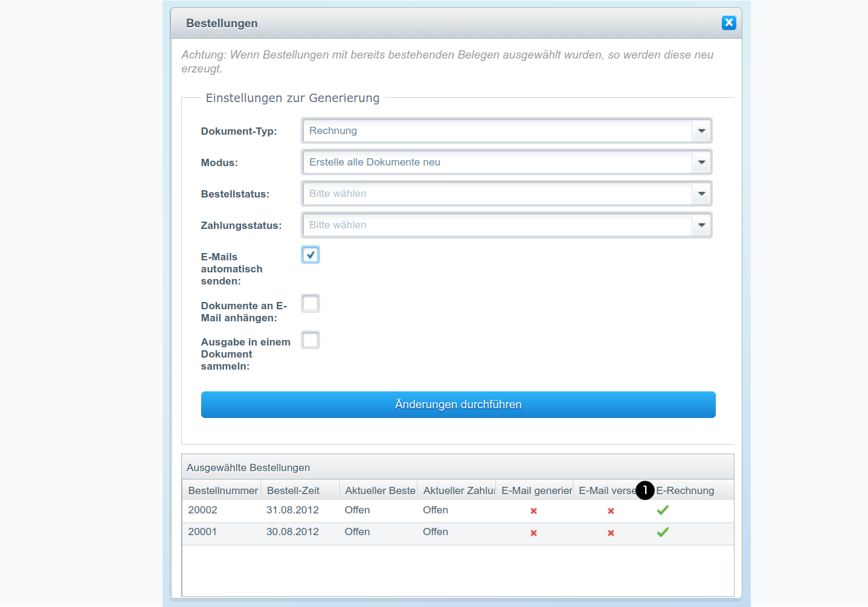Click green checkmark in order 20001 row

coord(663,532)
